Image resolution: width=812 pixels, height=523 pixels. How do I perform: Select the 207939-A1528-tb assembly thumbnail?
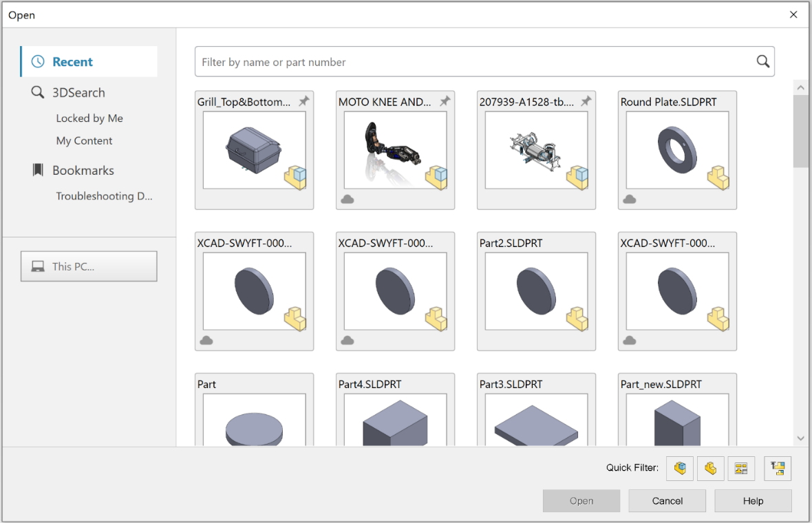(x=536, y=150)
